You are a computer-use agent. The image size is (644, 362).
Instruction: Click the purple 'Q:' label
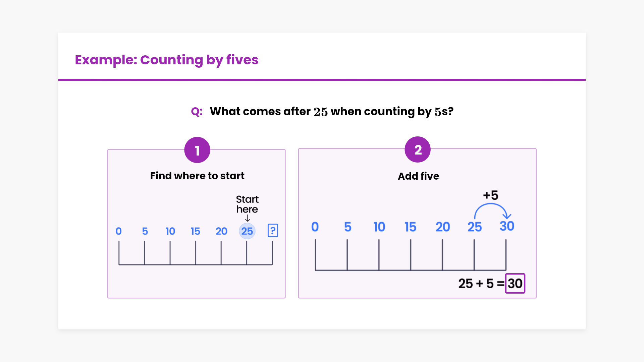(x=197, y=112)
